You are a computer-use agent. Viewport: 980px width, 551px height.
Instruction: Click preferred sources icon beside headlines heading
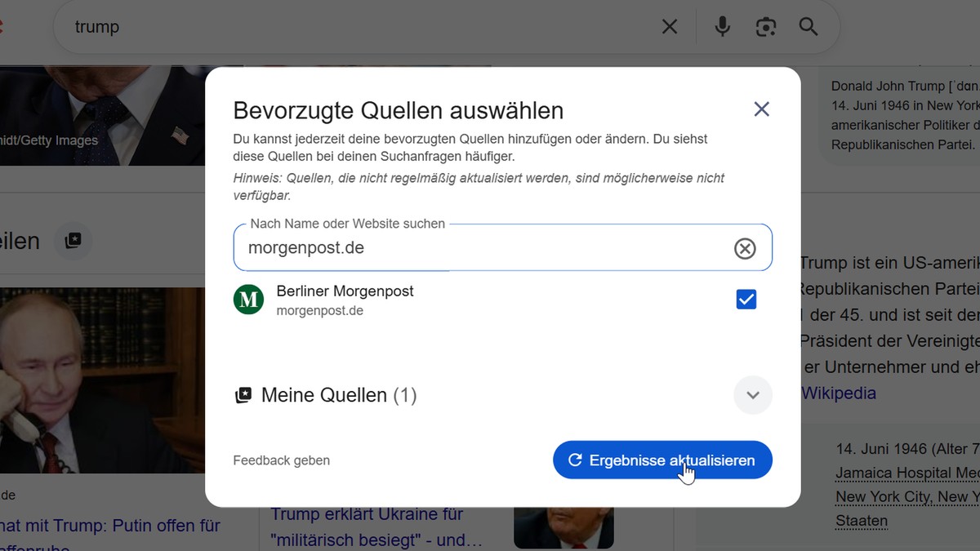point(73,241)
